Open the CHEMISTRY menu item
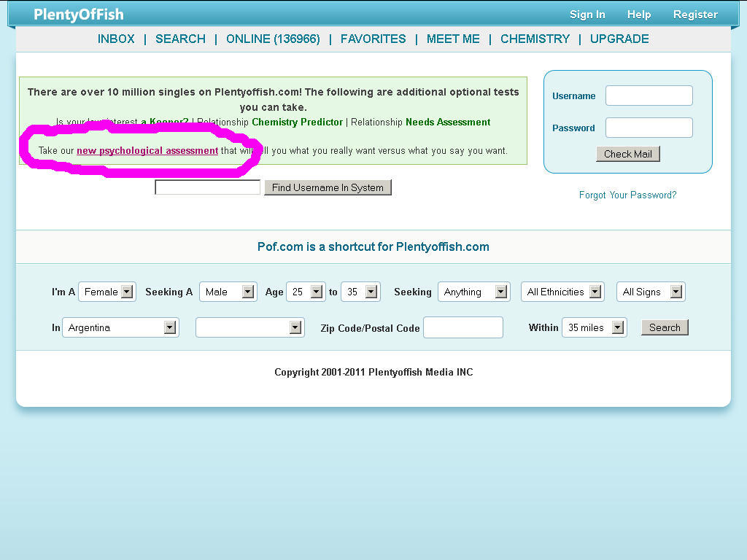Image resolution: width=747 pixels, height=560 pixels. coord(535,39)
